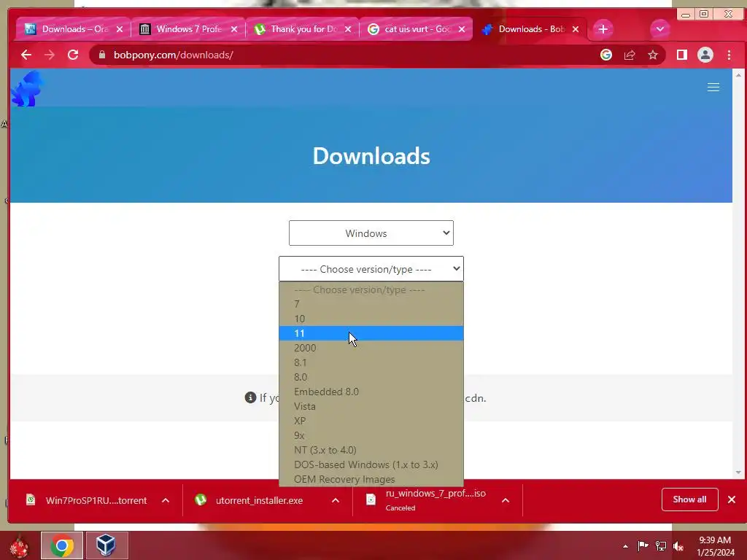Choose DOS-based Windows (1.x to 3.x)

(371, 464)
